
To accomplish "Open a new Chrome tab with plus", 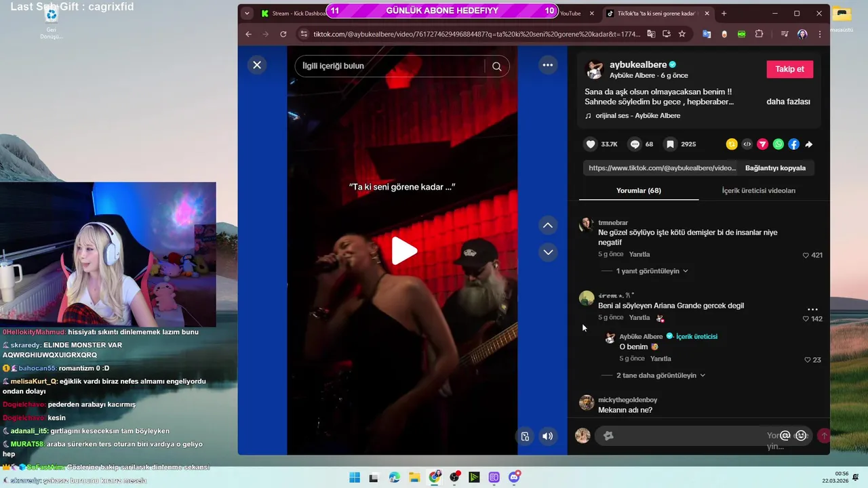I will (x=724, y=14).
